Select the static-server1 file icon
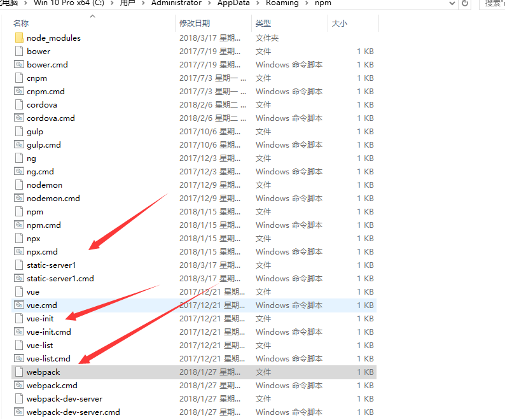This screenshot has width=505, height=420. tap(19, 265)
